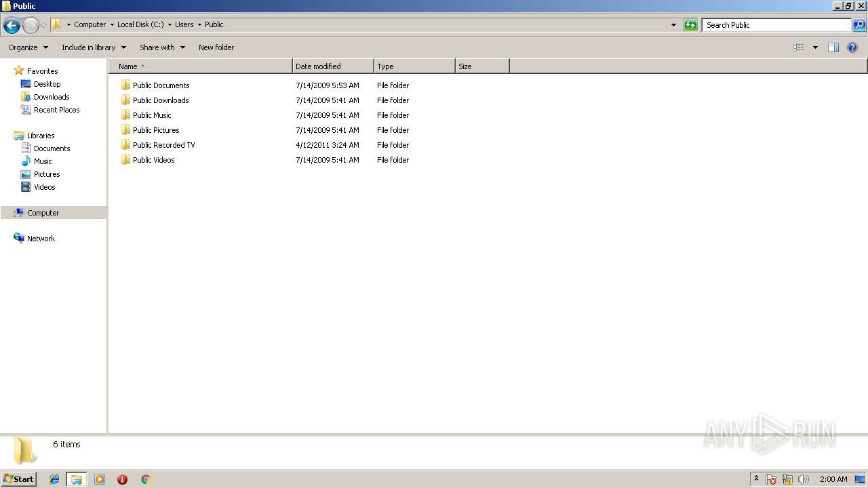Focus the Search Public input field
The width and height of the screenshot is (868, 488).
tap(776, 25)
